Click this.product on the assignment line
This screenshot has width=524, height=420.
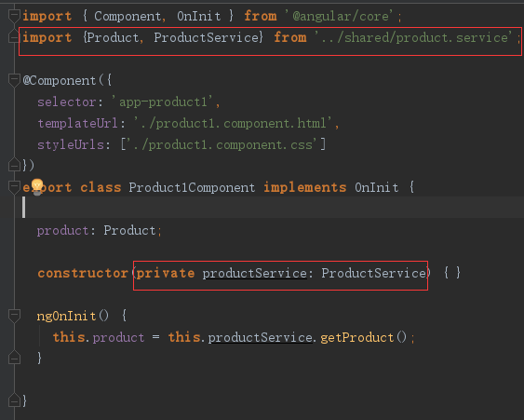(x=99, y=337)
